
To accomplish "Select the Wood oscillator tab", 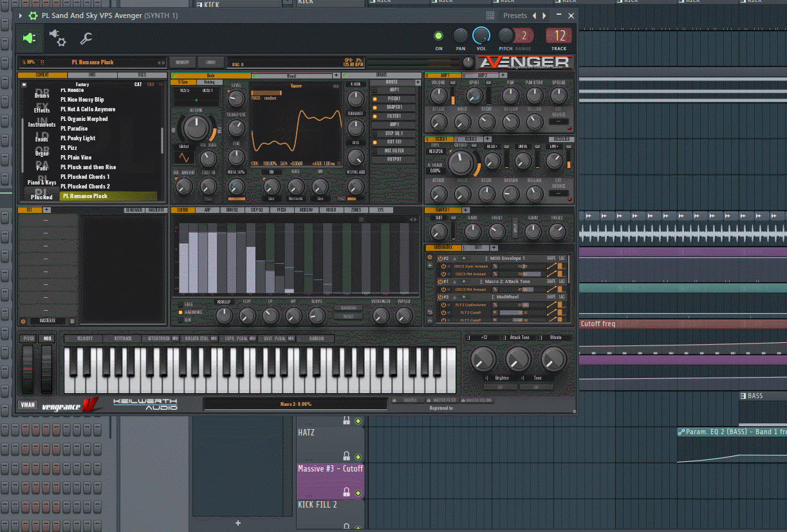I will point(291,75).
